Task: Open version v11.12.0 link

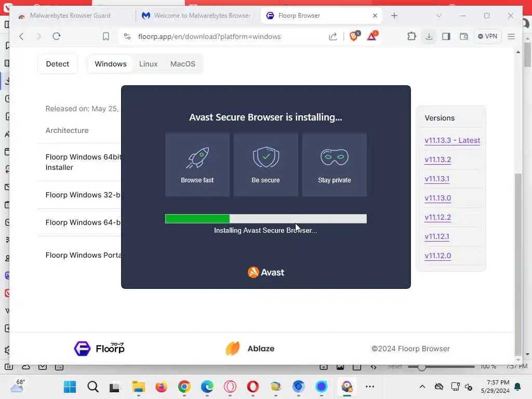Action: [x=437, y=256]
